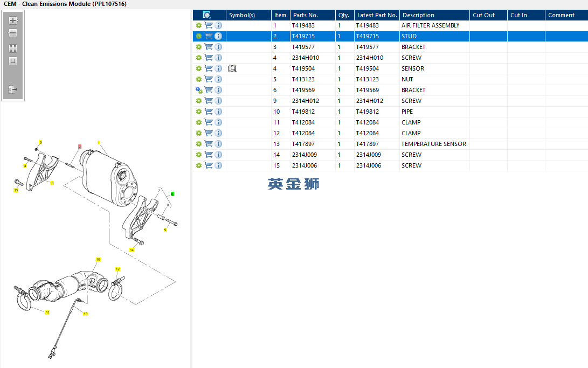Sort by Symbol(s) column header

click(x=248, y=15)
